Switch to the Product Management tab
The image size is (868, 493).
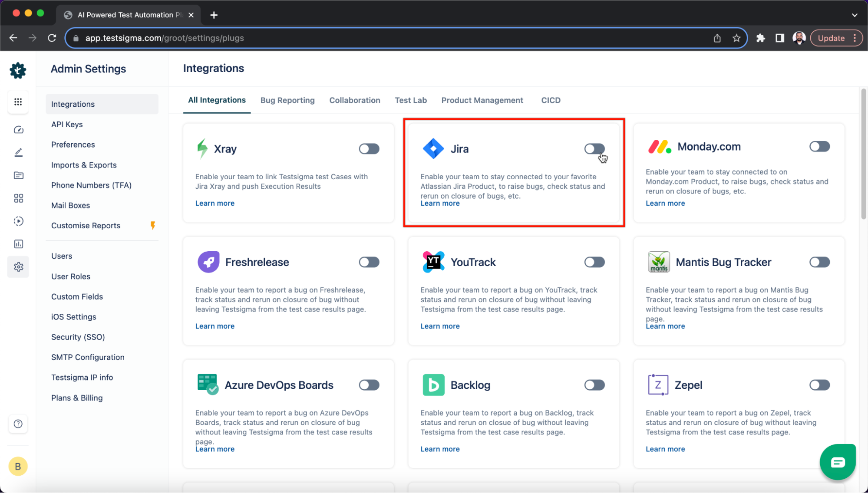[482, 100]
